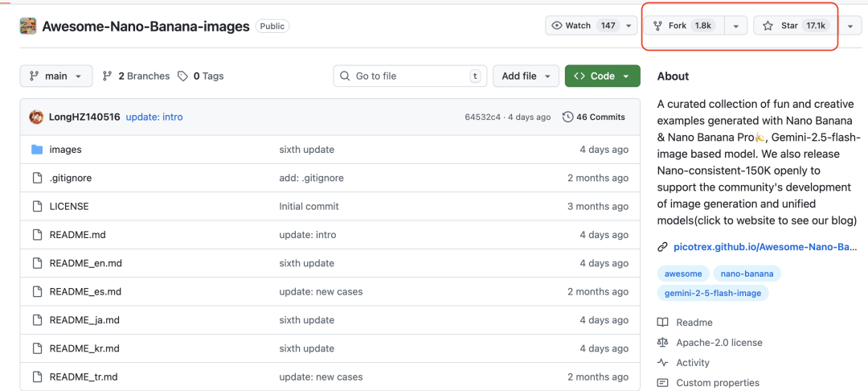Open the Add file dropdown
Image resolution: width=868 pixels, height=391 pixels.
(525, 76)
